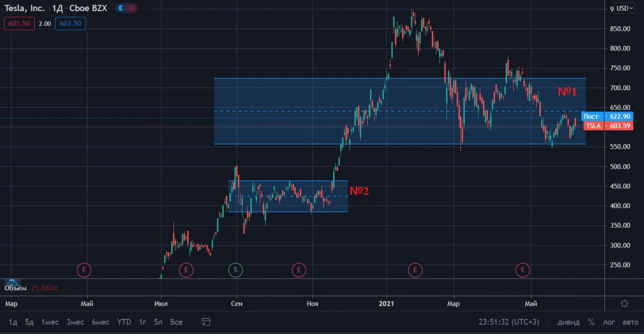Toggle the дивид adjustment option
644x334 pixels.
pyautogui.click(x=568, y=322)
